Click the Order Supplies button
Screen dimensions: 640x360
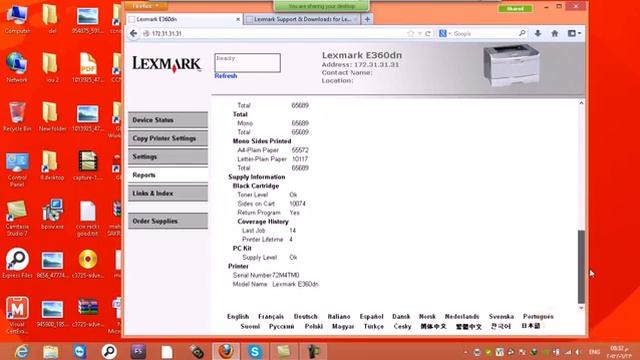point(168,221)
